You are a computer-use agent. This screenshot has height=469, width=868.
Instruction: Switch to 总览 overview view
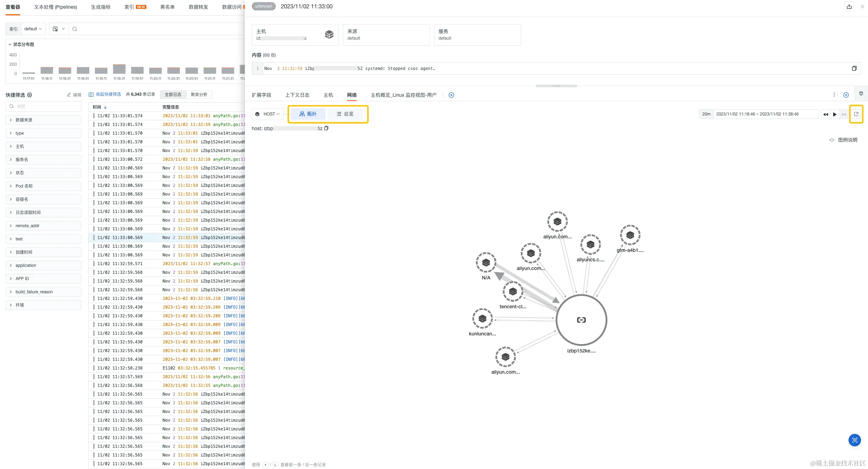345,114
